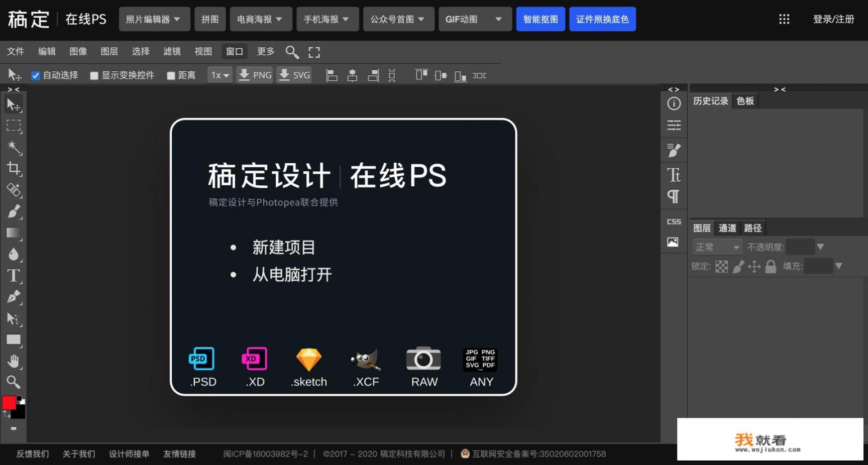Open the 正常 blend mode dropdown
The height and width of the screenshot is (465, 868).
click(x=717, y=247)
